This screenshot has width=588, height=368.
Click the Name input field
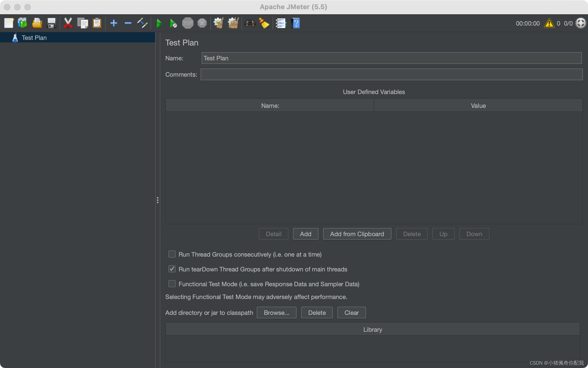pos(391,58)
